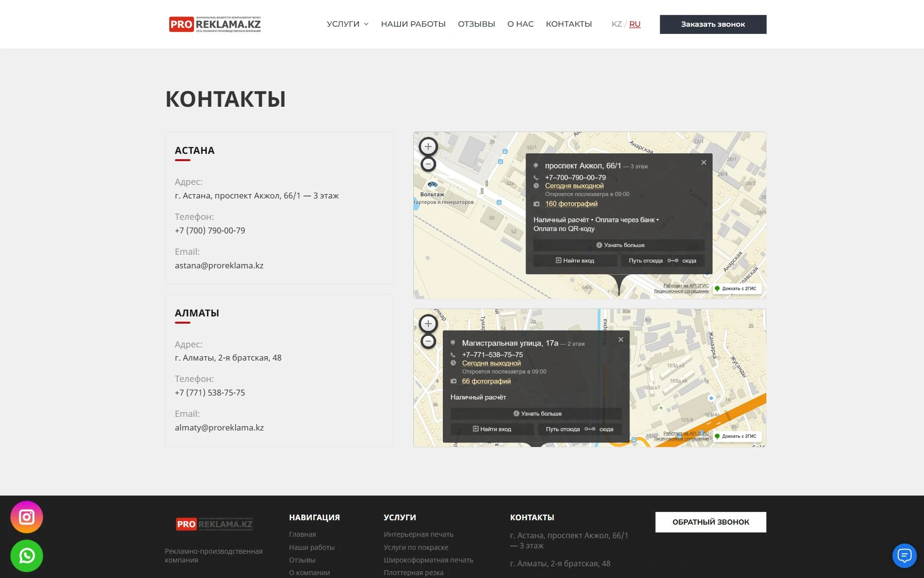The height and width of the screenshot is (578, 924).
Task: Open footer link Плоттерная резка
Action: 413,573
